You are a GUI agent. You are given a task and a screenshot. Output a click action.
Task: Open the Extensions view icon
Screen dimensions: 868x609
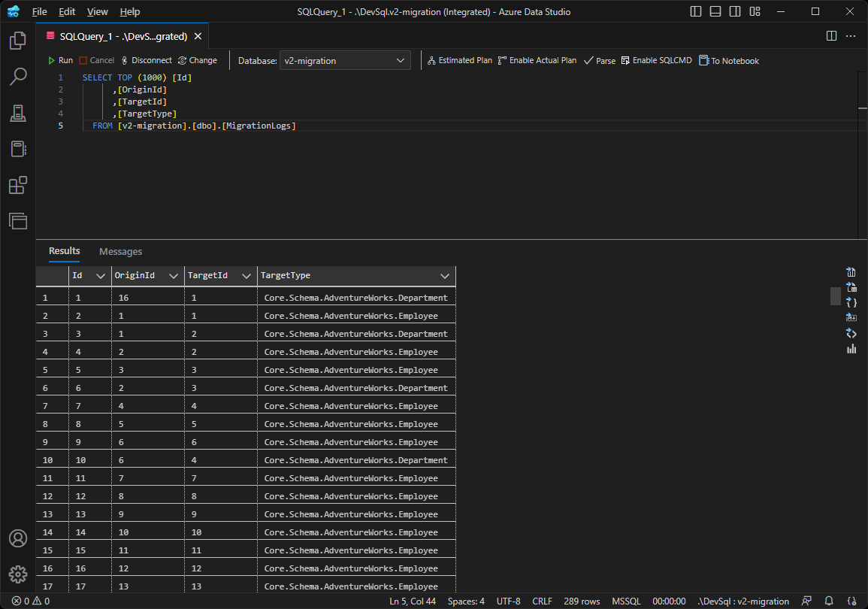(x=18, y=185)
